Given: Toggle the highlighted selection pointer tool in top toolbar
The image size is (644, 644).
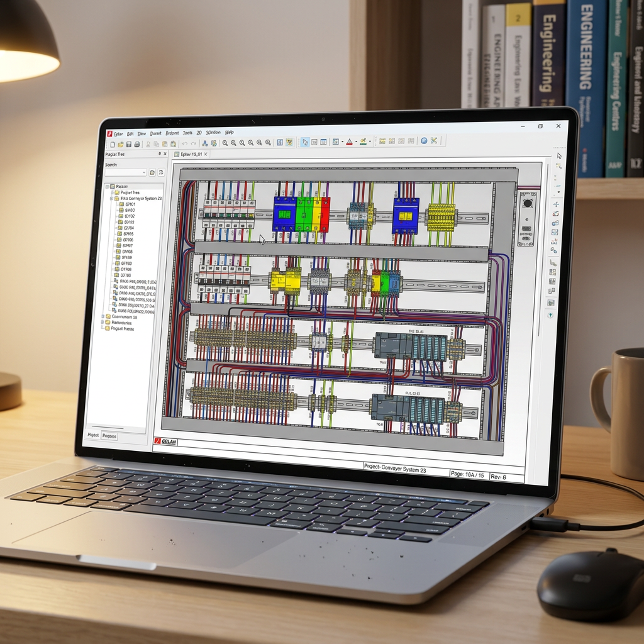Looking at the screenshot, I should coord(305,142).
